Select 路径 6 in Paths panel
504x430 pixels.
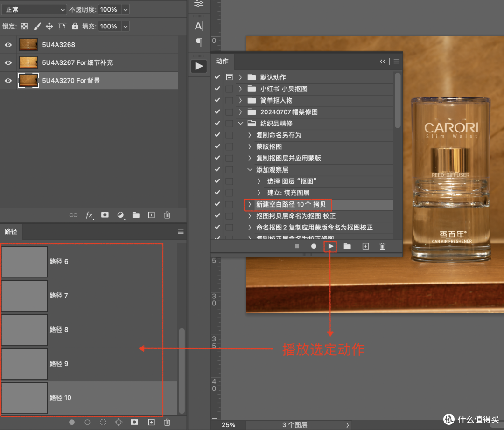(89, 262)
